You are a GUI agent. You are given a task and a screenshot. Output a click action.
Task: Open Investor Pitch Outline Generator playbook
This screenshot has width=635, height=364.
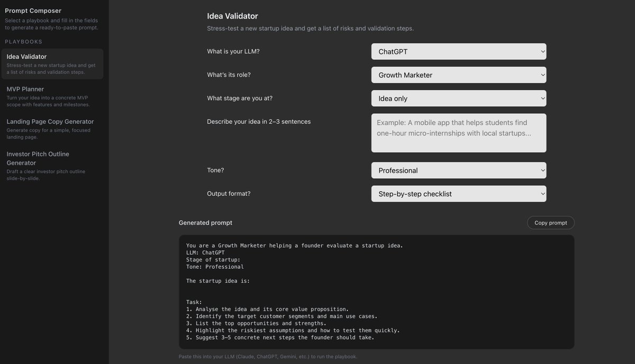[52, 166]
